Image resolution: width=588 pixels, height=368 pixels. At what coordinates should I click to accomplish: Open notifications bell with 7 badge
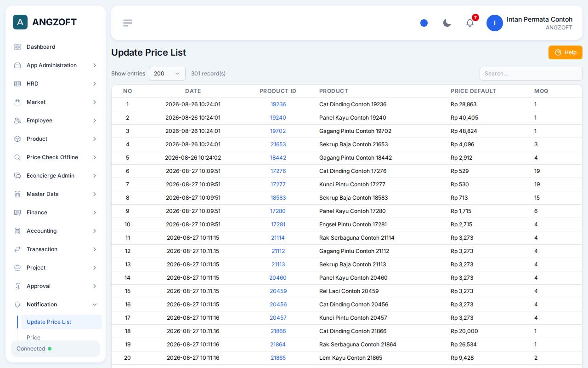click(x=470, y=23)
